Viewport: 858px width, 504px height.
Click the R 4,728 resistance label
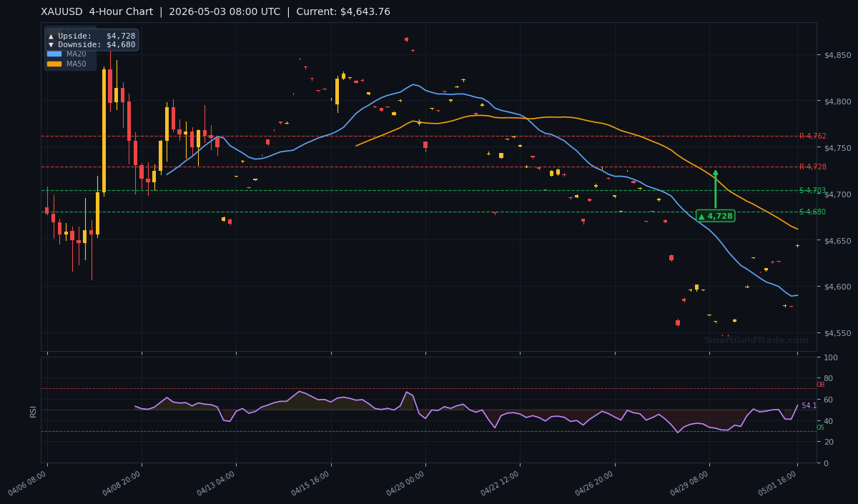(x=812, y=167)
